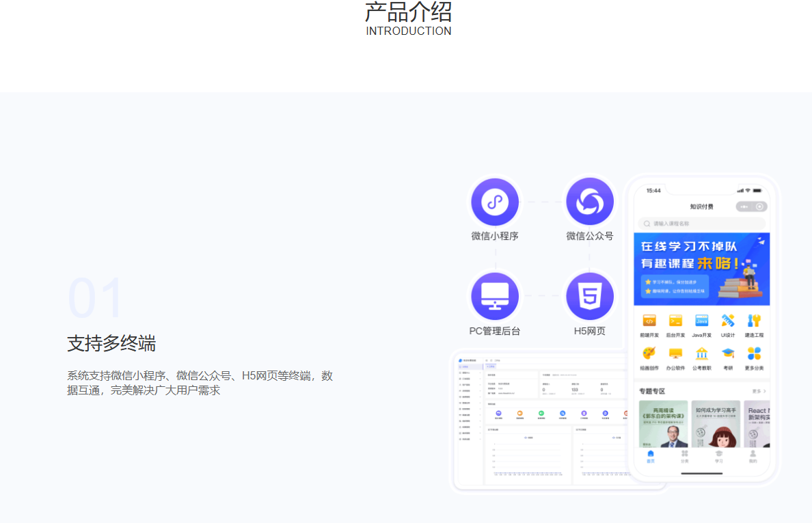This screenshot has width=812, height=523.
Task: Tap the 建造工程 tools icon
Action: point(754,321)
